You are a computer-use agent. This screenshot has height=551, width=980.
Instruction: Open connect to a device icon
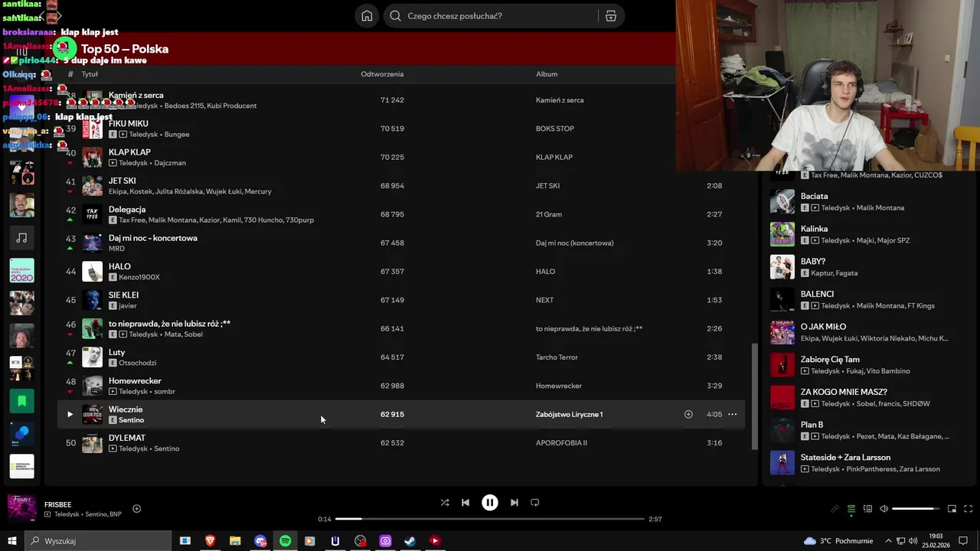coord(867,509)
